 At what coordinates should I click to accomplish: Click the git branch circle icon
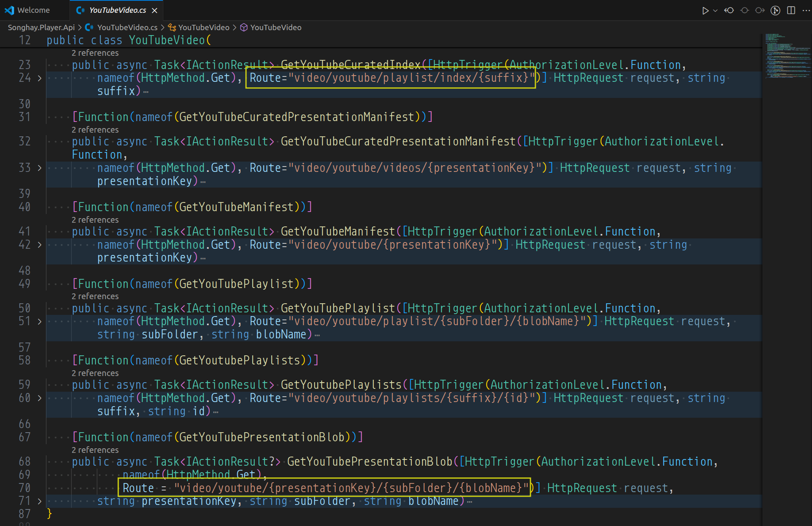(776, 10)
